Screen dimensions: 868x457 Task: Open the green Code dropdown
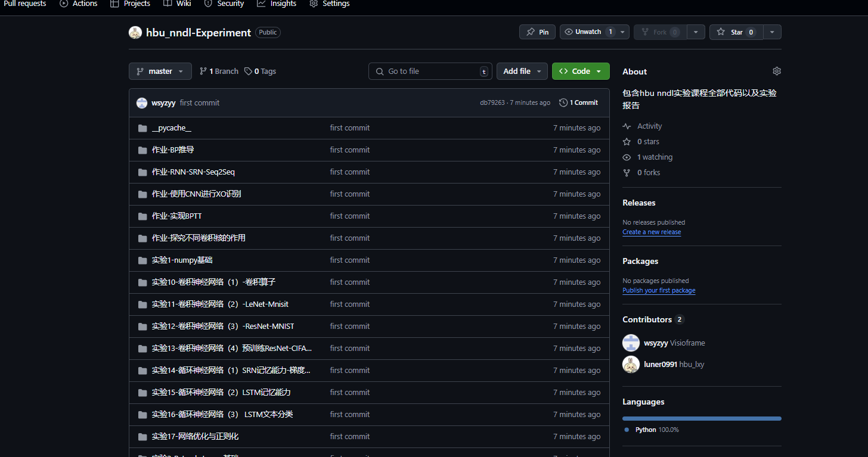(x=581, y=71)
